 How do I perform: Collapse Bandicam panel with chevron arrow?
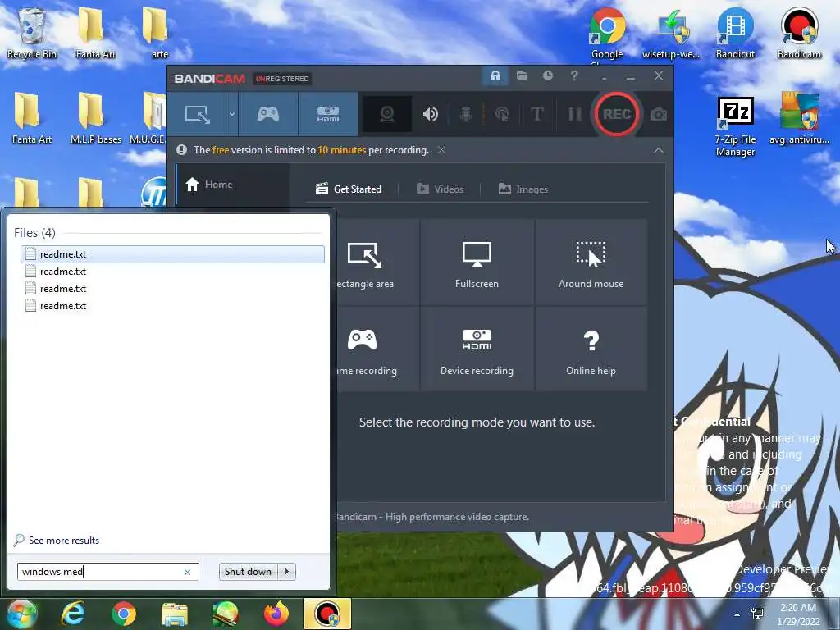click(x=659, y=151)
